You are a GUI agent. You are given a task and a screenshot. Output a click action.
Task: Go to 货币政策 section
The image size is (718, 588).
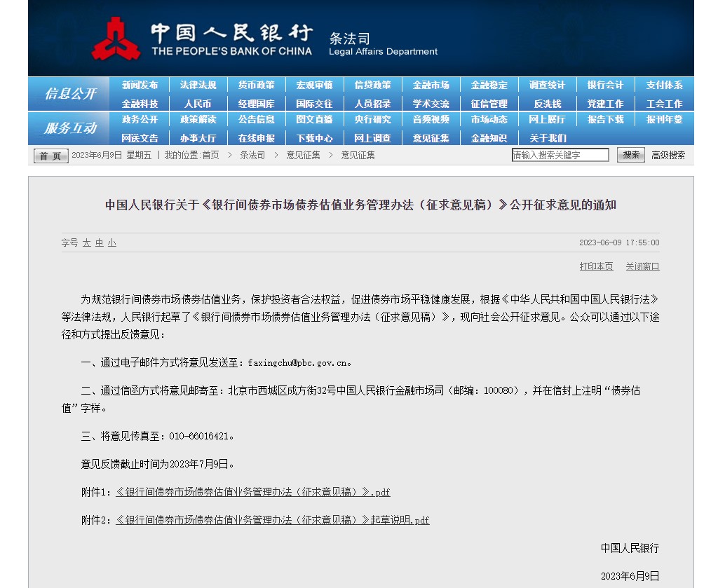pos(257,85)
